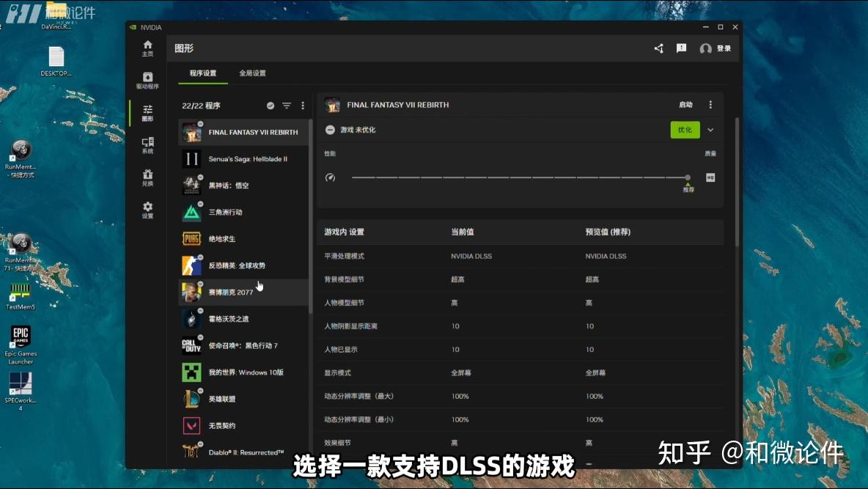Select 赛博朋克 2077 in program list
868x489 pixels.
pos(243,292)
